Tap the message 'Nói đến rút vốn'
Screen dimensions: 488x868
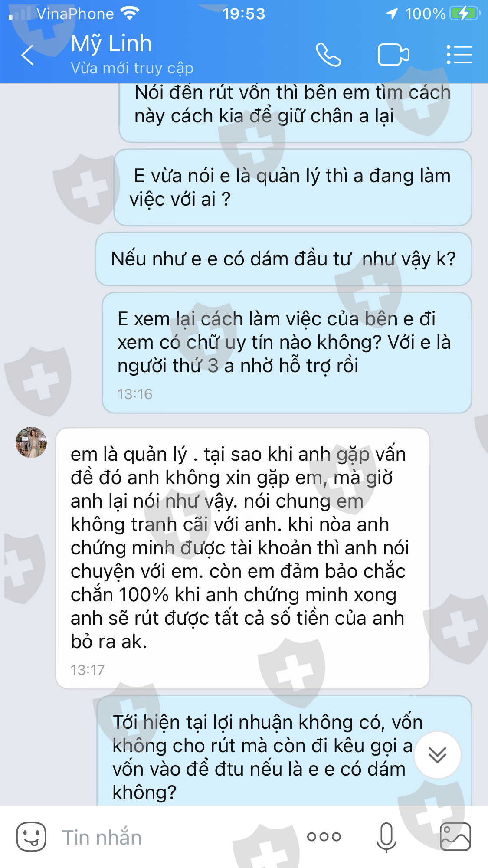point(295,112)
